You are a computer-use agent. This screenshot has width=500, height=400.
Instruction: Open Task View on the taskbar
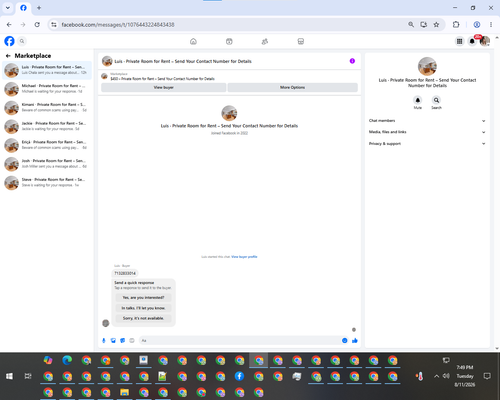(28, 376)
